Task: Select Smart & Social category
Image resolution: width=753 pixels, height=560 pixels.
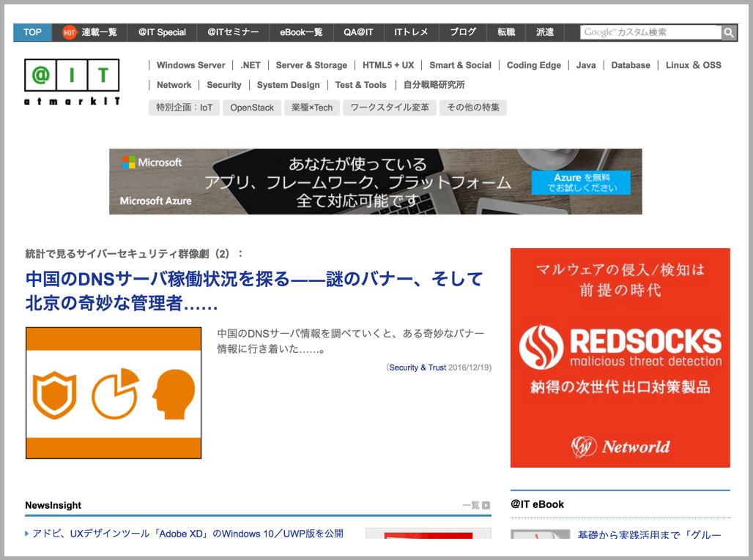Action: pyautogui.click(x=460, y=65)
